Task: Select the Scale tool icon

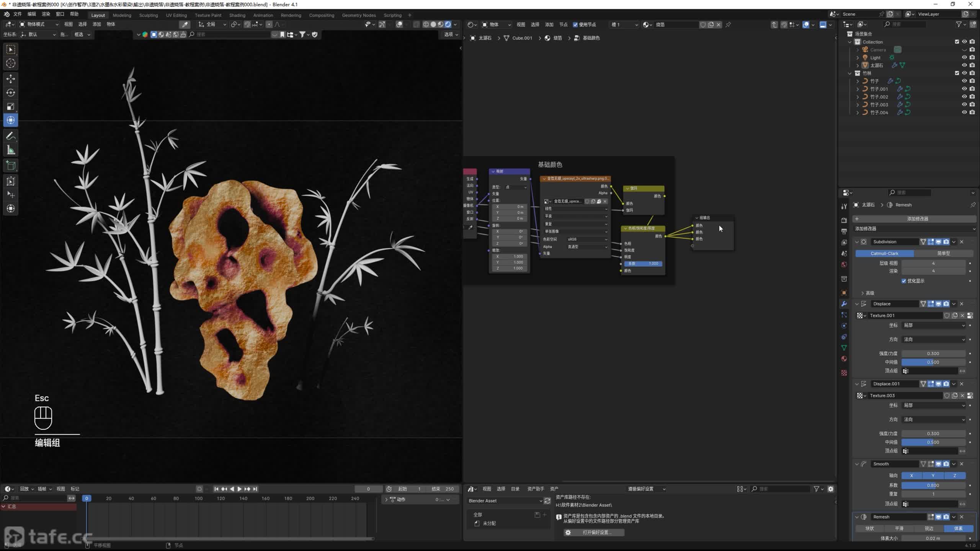Action: [11, 106]
